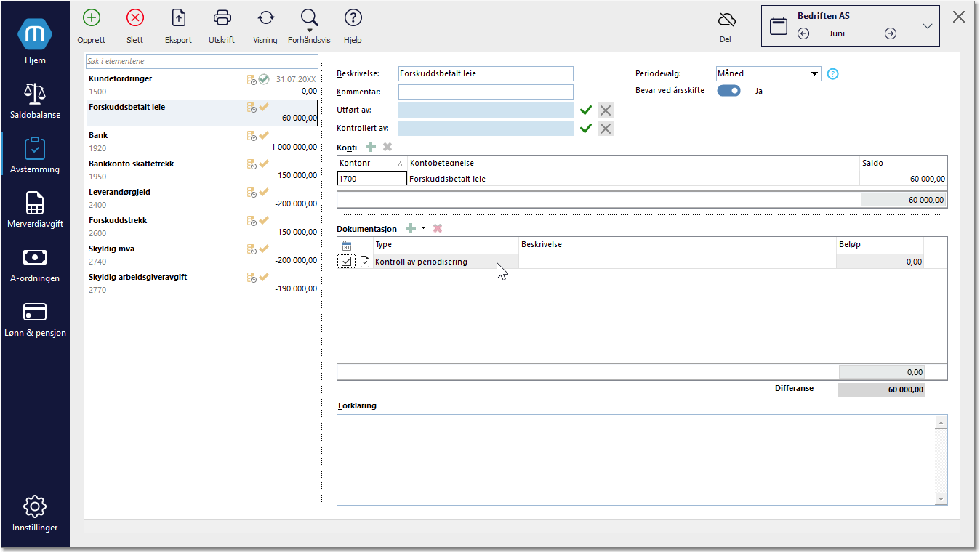Sort by Kontonr column header
The height and width of the screenshot is (553, 980).
tap(371, 163)
